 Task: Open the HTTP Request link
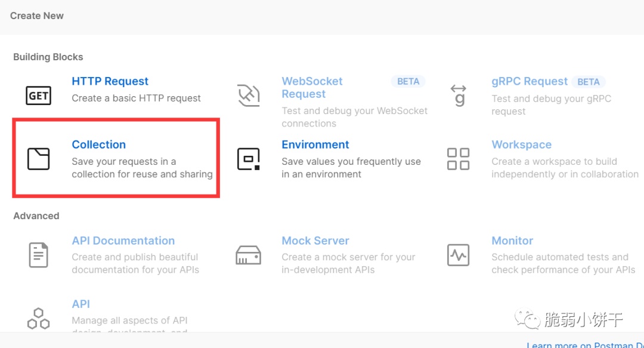pos(110,81)
